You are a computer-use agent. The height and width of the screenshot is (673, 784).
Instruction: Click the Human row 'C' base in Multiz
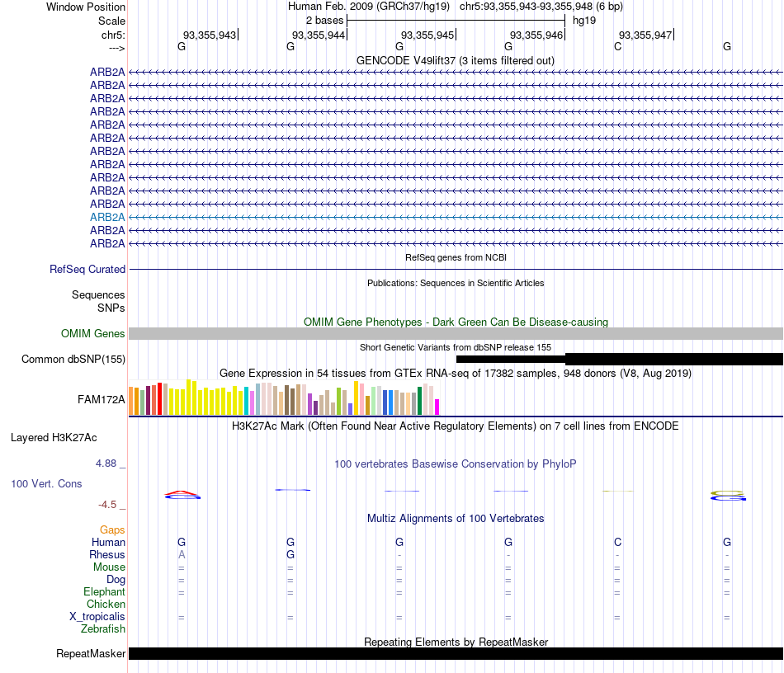pyautogui.click(x=617, y=542)
